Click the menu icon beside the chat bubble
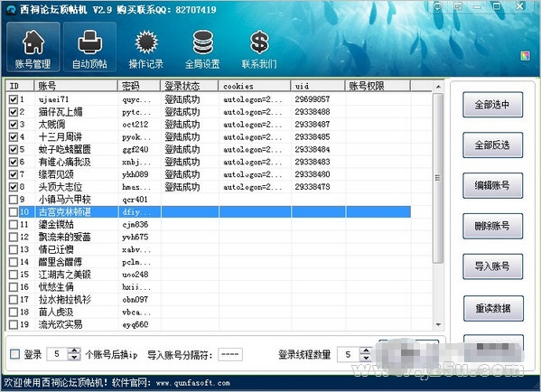 click(458, 5)
